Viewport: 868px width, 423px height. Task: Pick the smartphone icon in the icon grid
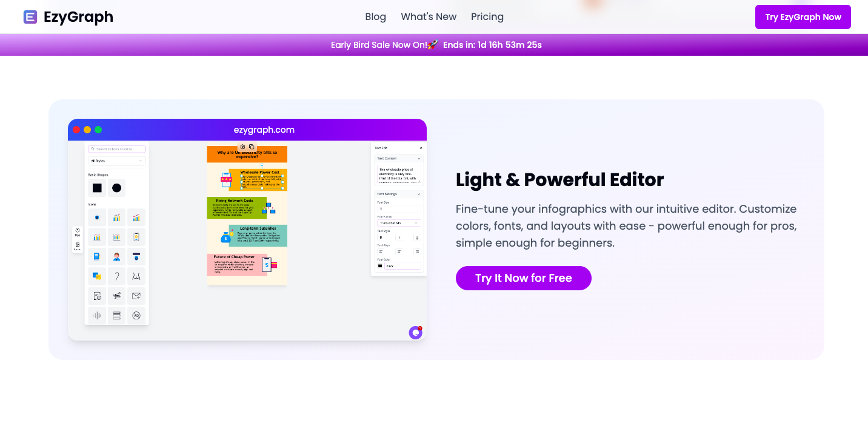point(136,237)
